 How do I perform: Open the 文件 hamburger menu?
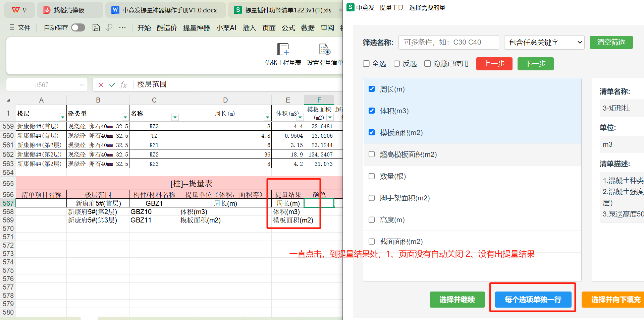click(x=20, y=28)
